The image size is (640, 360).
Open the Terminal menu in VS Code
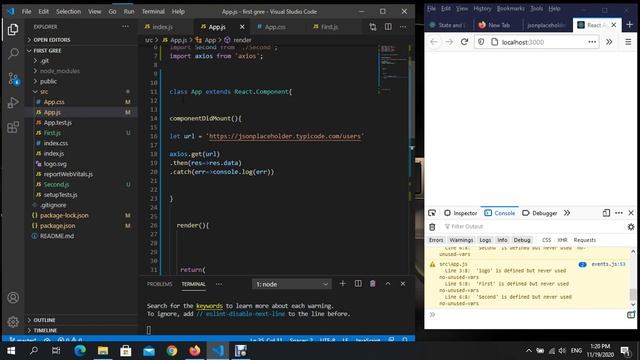tap(153, 11)
